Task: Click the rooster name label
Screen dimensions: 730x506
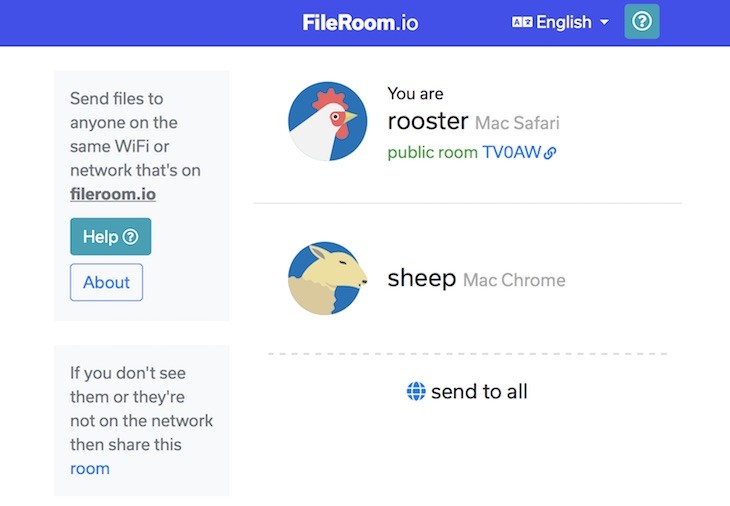Action: 428,121
